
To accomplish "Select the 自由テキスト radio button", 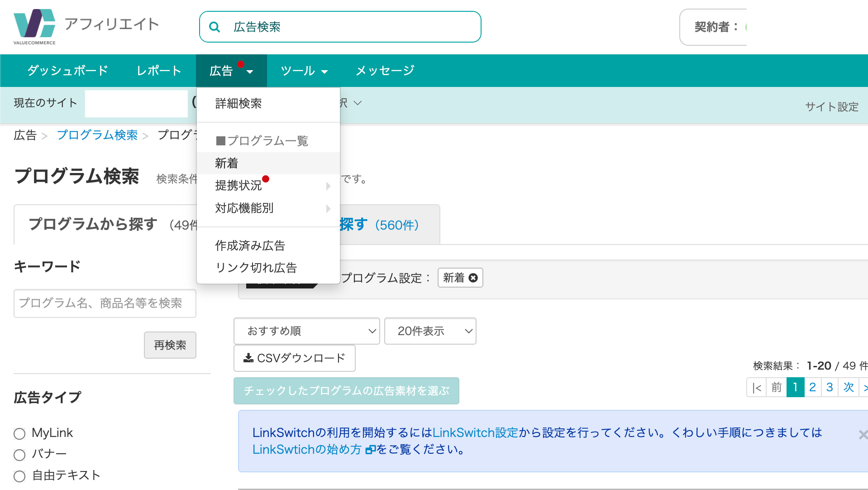I will [19, 476].
